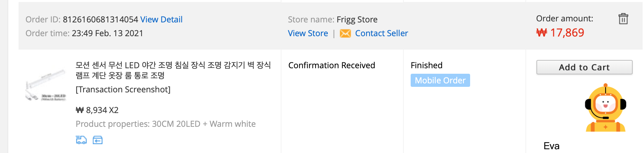Click the trash icon to delete order
Viewport: 644px width, 153px height.
[x=623, y=19]
